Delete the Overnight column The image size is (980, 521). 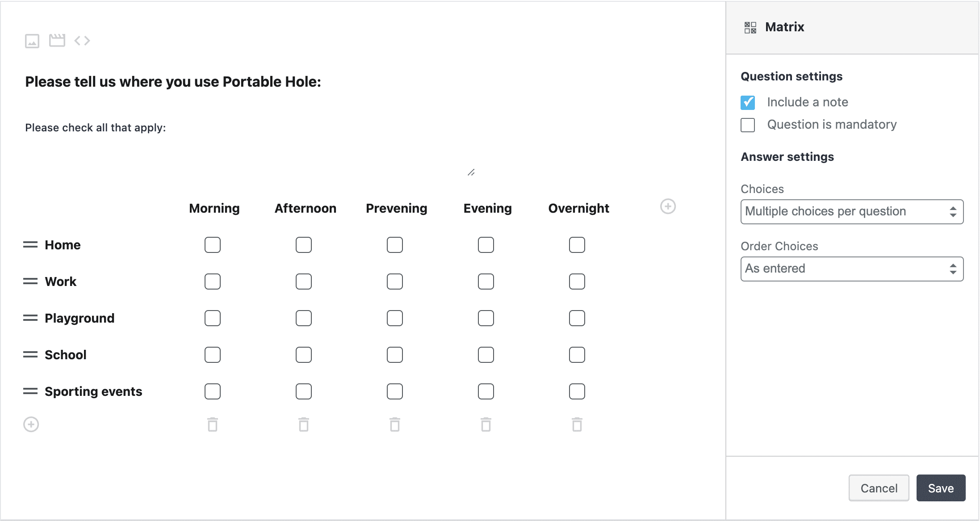[576, 424]
